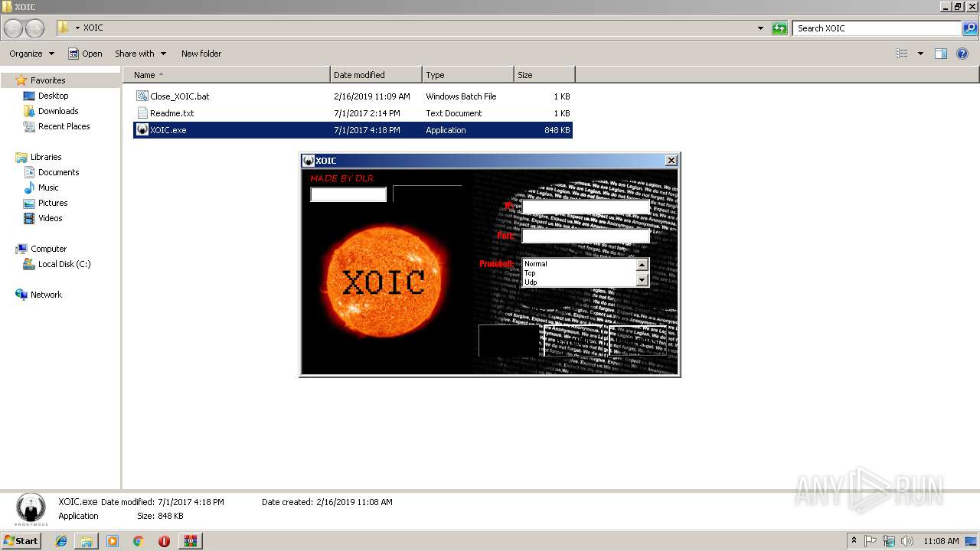Open Videos library

[x=50, y=218]
